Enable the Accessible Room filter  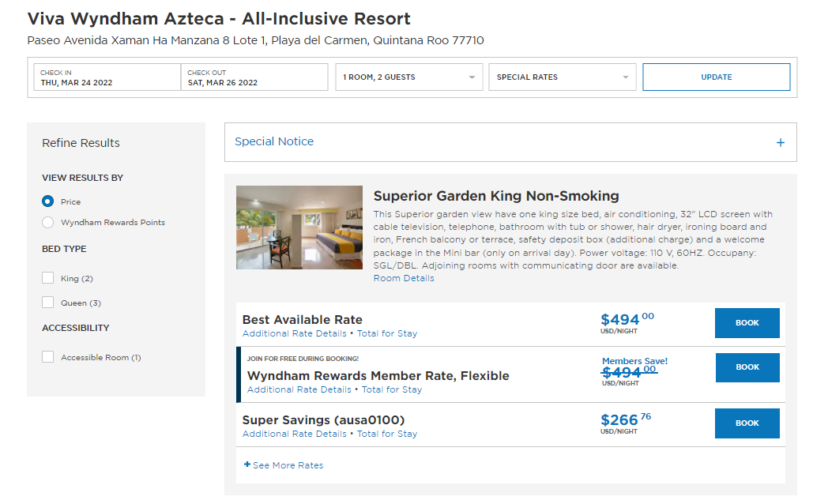pos(47,356)
